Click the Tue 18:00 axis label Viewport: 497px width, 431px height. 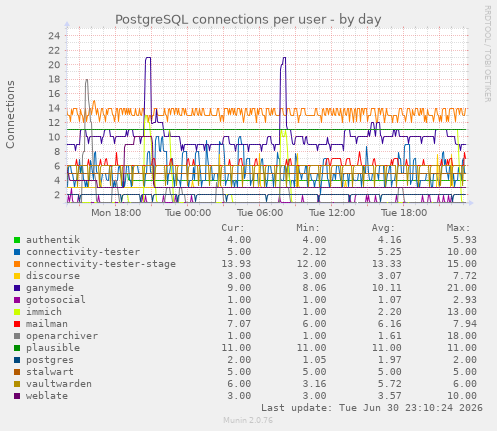click(404, 213)
